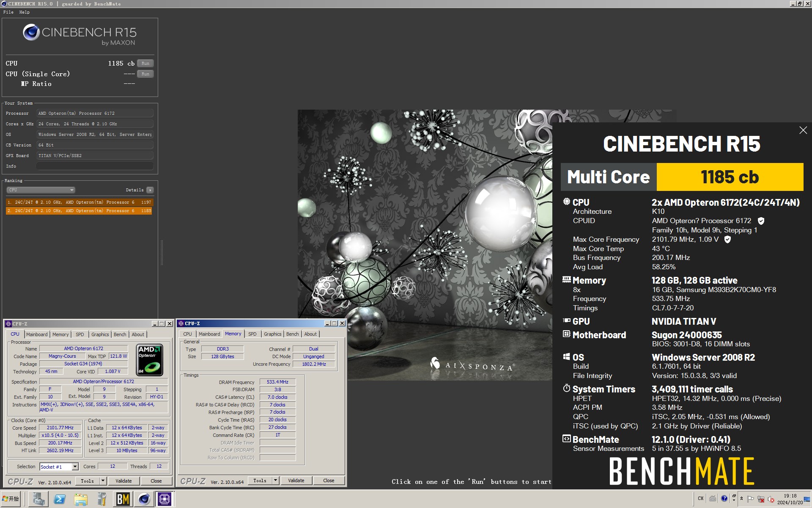The image size is (812, 508).
Task: Open Bench tab in left CPU-Z window
Action: pos(120,334)
